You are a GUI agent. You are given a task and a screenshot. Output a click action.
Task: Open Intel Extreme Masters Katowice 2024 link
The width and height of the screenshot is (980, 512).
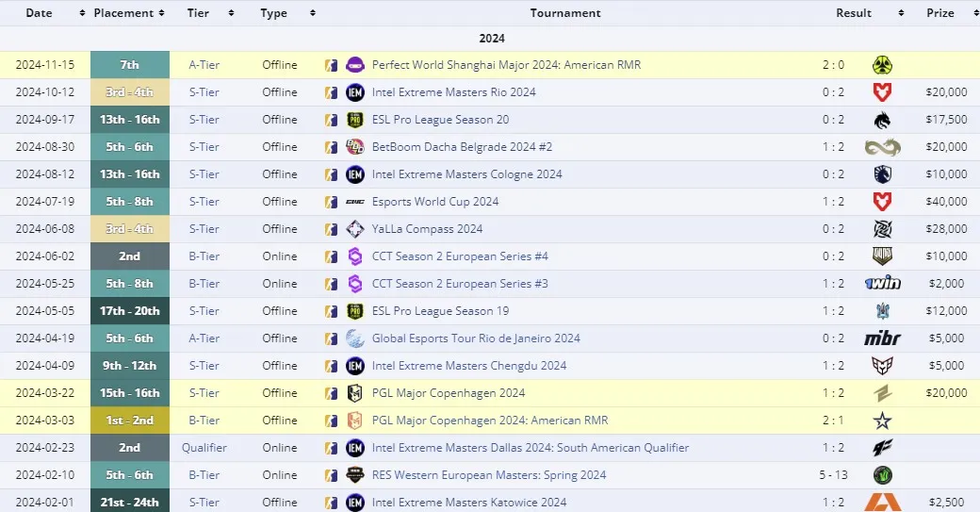pyautogui.click(x=469, y=503)
